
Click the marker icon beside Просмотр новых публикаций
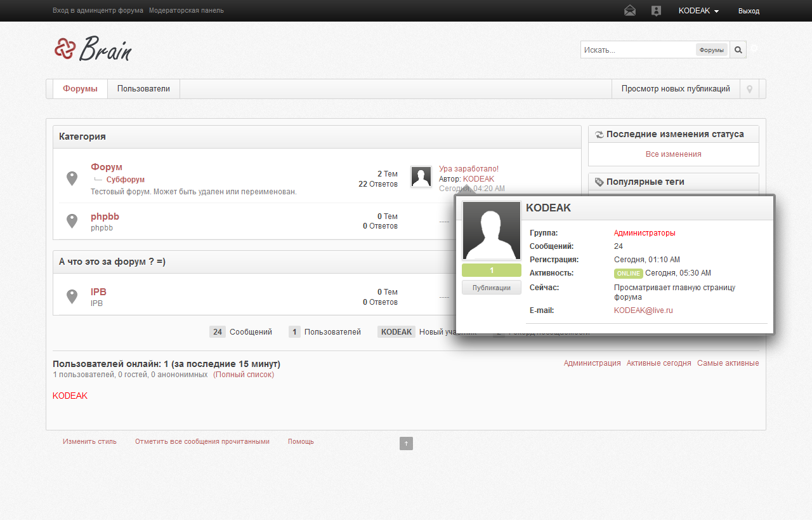point(749,89)
